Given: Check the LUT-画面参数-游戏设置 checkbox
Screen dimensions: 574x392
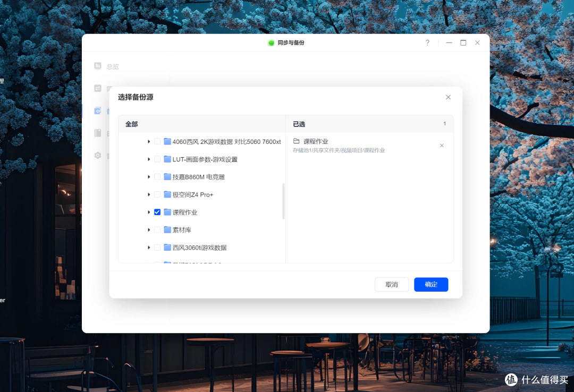Looking at the screenshot, I should (157, 159).
